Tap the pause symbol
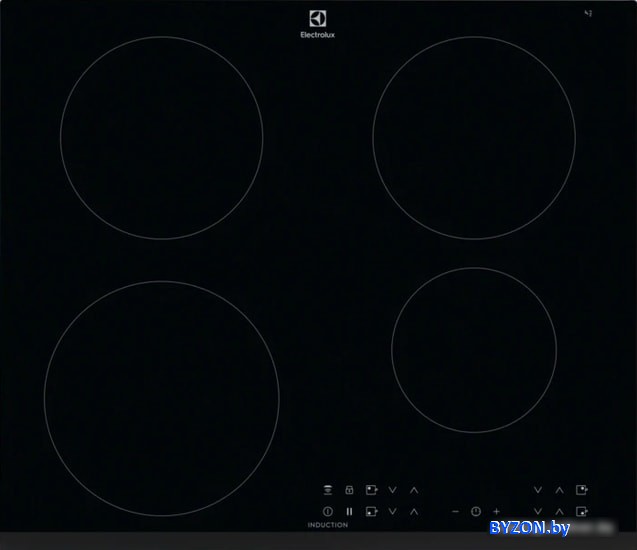This screenshot has width=637, height=550. (x=349, y=512)
